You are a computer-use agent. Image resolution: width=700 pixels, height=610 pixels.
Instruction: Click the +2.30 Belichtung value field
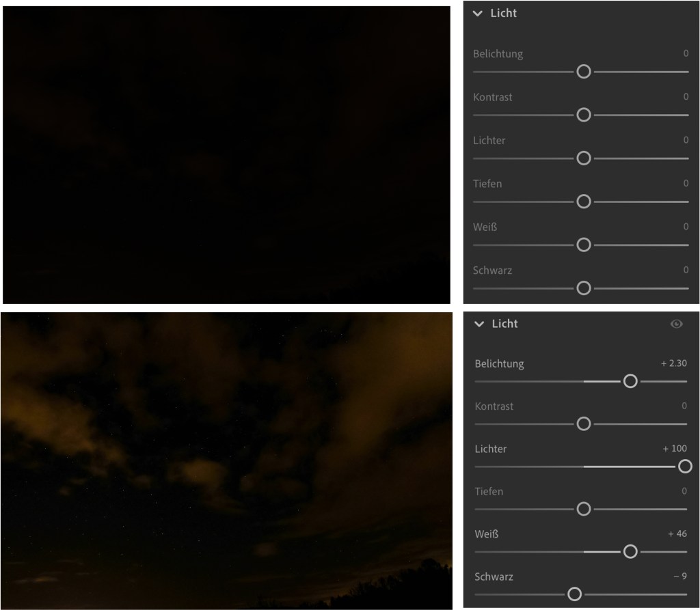pyautogui.click(x=673, y=363)
